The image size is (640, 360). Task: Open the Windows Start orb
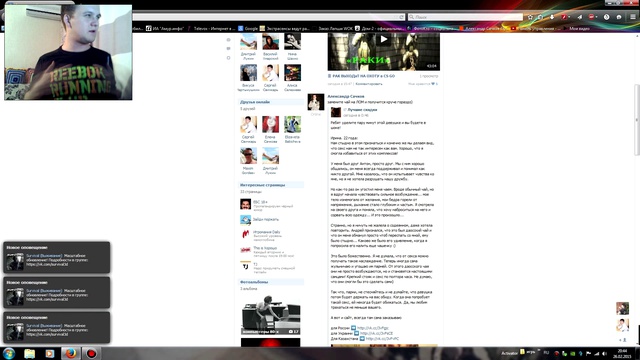[9, 353]
